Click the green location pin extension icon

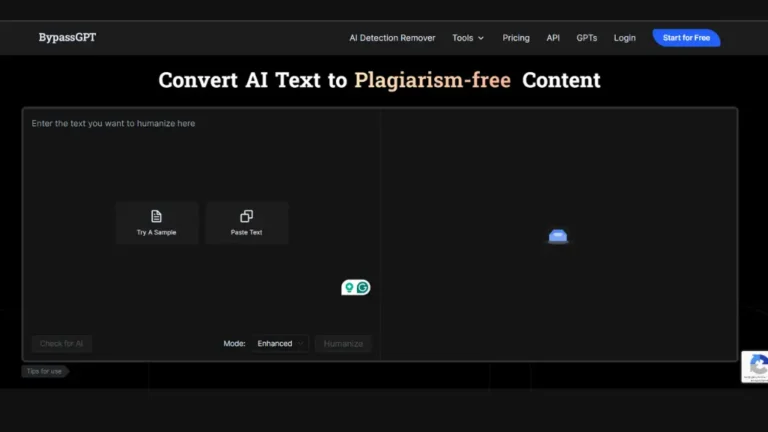point(349,288)
